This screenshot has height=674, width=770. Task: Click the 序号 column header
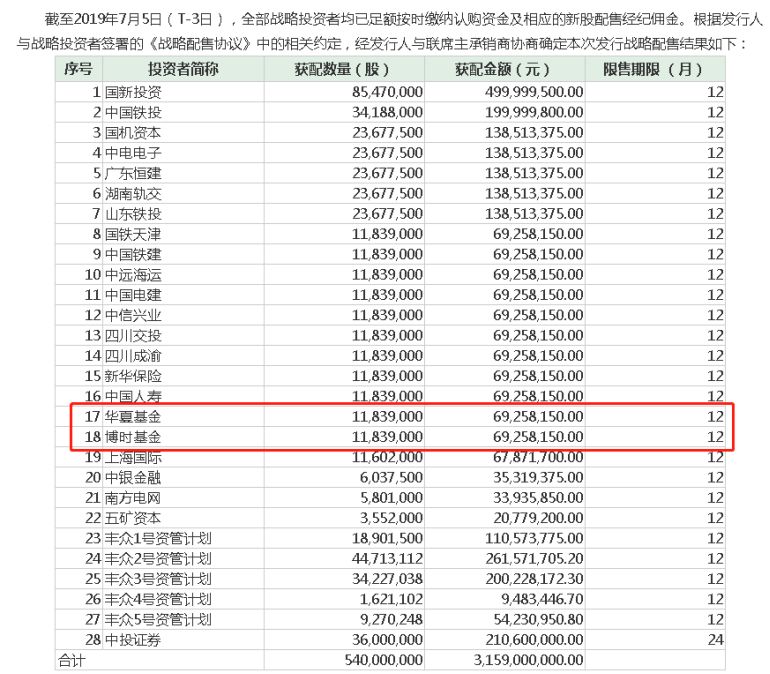click(x=79, y=69)
